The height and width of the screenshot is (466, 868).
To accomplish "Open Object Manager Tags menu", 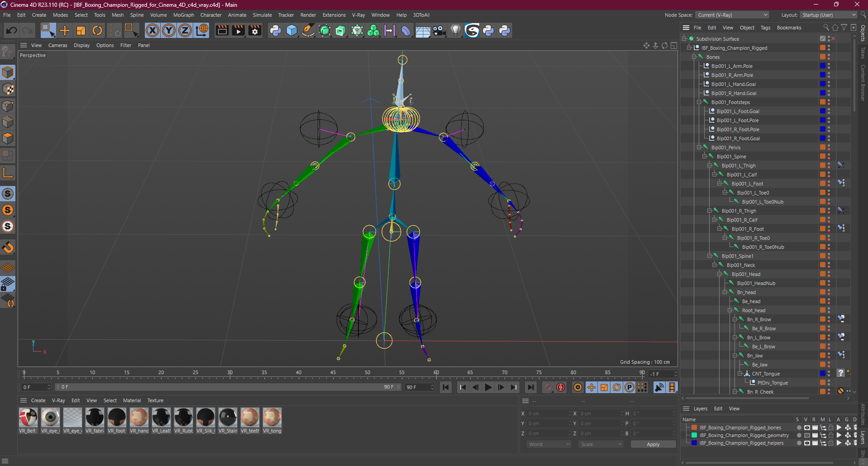I will [x=765, y=28].
